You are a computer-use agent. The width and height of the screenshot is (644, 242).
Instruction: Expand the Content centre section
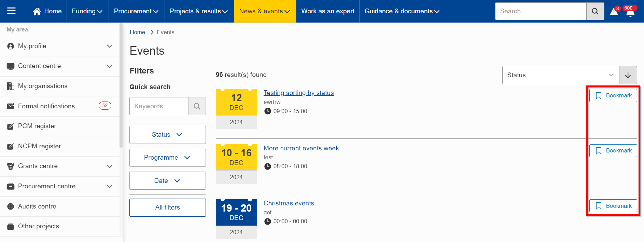110,66
